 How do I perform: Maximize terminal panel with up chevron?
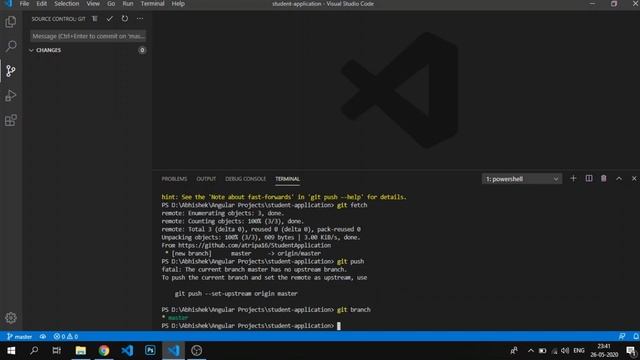click(619, 178)
